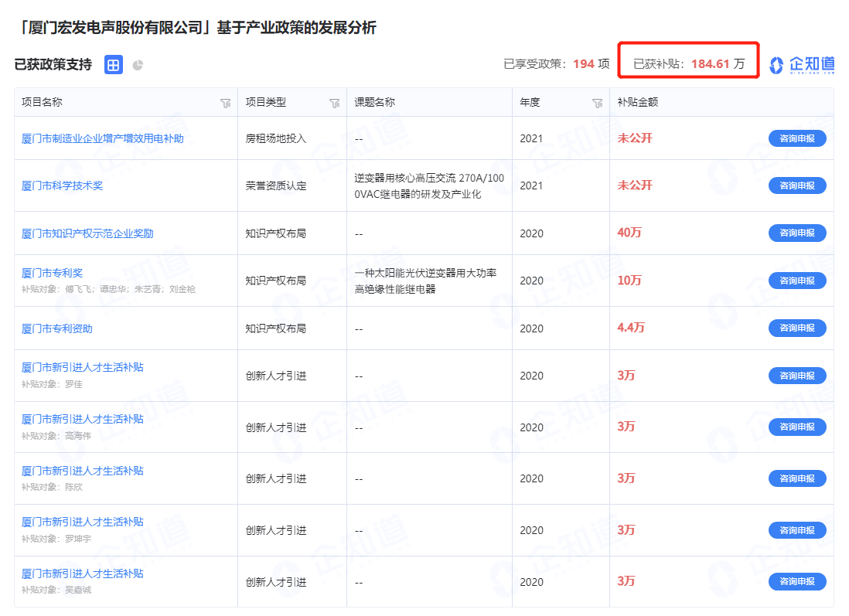Select the 3万 amount in 吴嘉诚's row
The height and width of the screenshot is (616, 849).
point(626,580)
